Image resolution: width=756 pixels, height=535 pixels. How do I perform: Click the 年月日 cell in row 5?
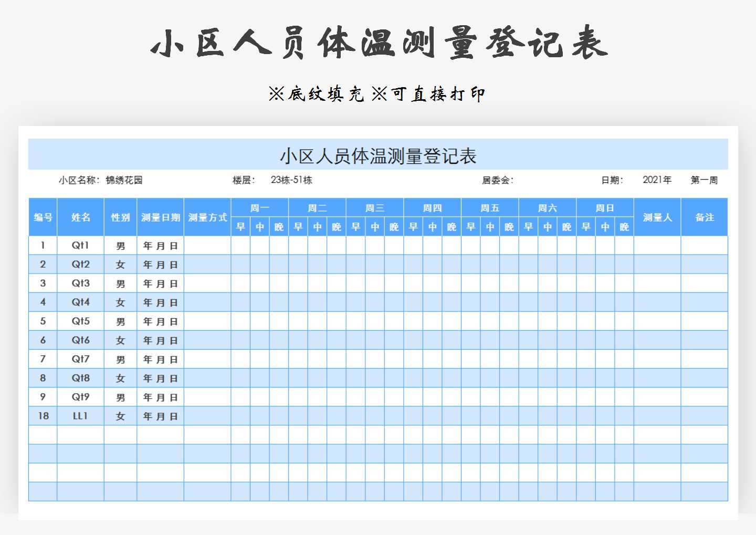click(160, 321)
